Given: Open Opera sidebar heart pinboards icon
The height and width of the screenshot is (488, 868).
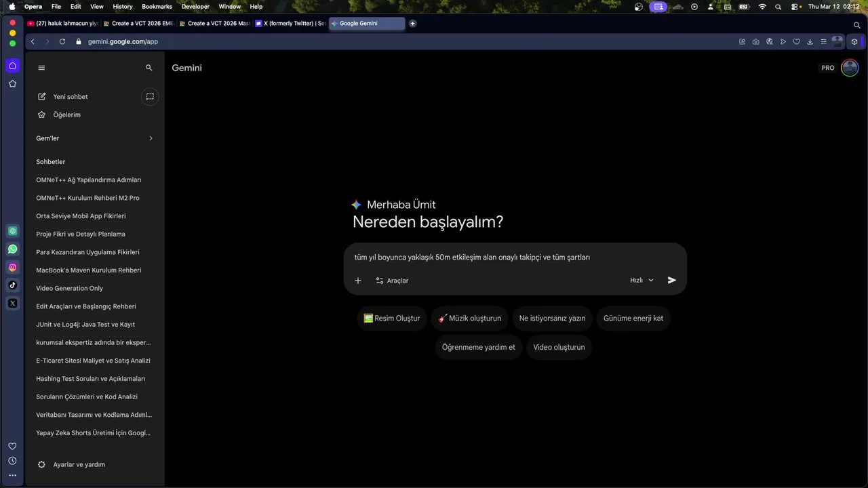Looking at the screenshot, I should coord(12,446).
